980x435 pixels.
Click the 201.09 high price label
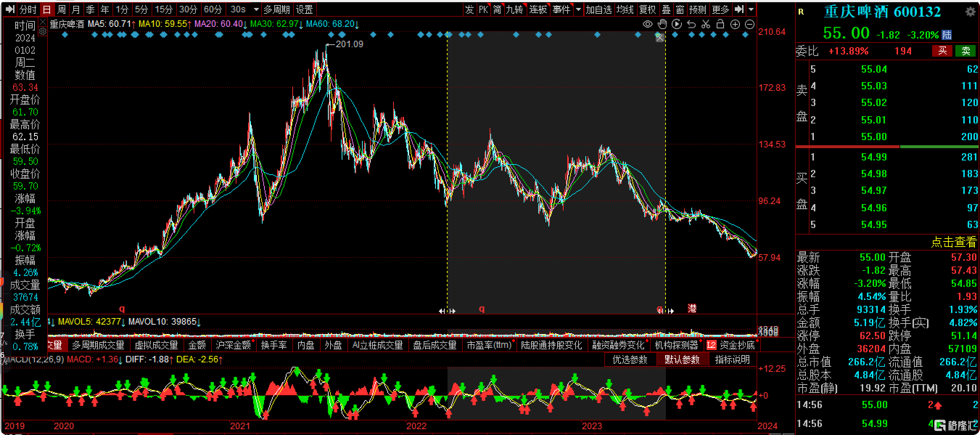tap(349, 44)
